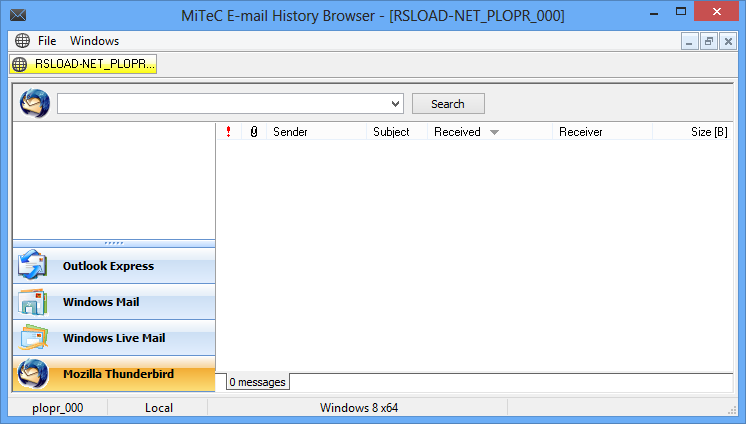The height and width of the screenshot is (424, 746).
Task: Click the Search button
Action: click(448, 104)
